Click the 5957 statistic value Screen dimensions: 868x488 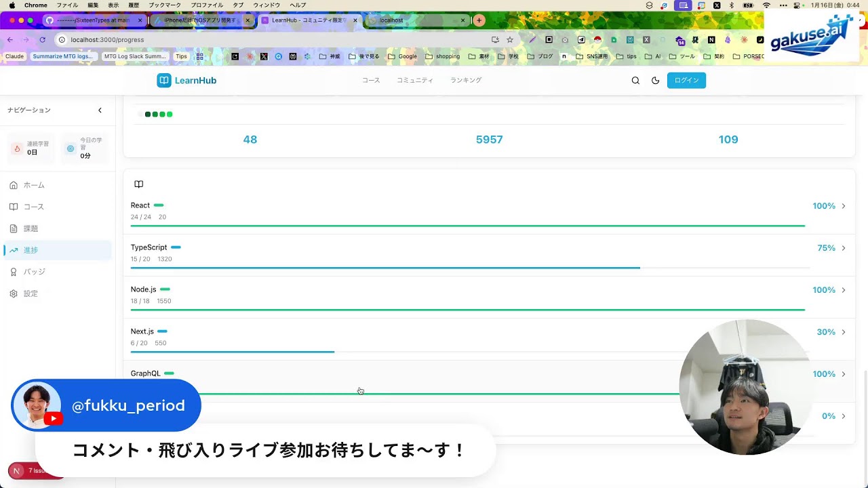point(489,140)
